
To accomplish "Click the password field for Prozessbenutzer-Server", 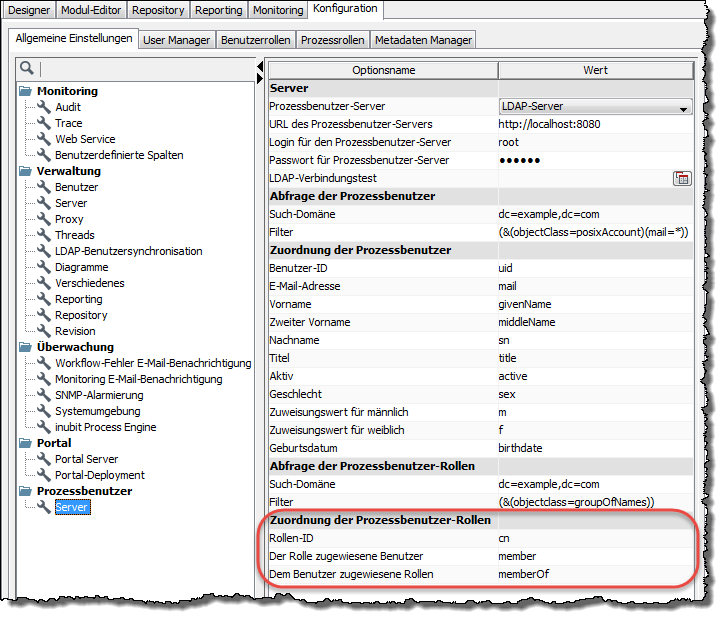I will coord(595,160).
